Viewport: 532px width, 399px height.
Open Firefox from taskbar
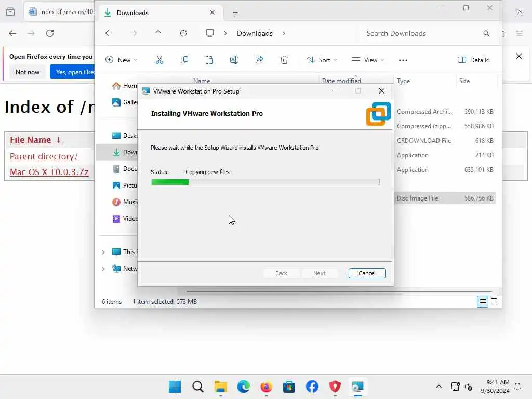point(267,387)
